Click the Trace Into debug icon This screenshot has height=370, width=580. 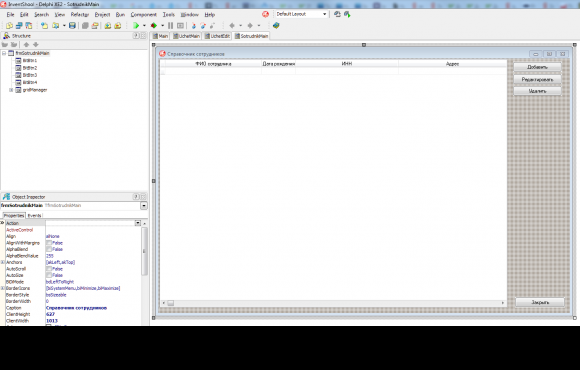point(193,26)
